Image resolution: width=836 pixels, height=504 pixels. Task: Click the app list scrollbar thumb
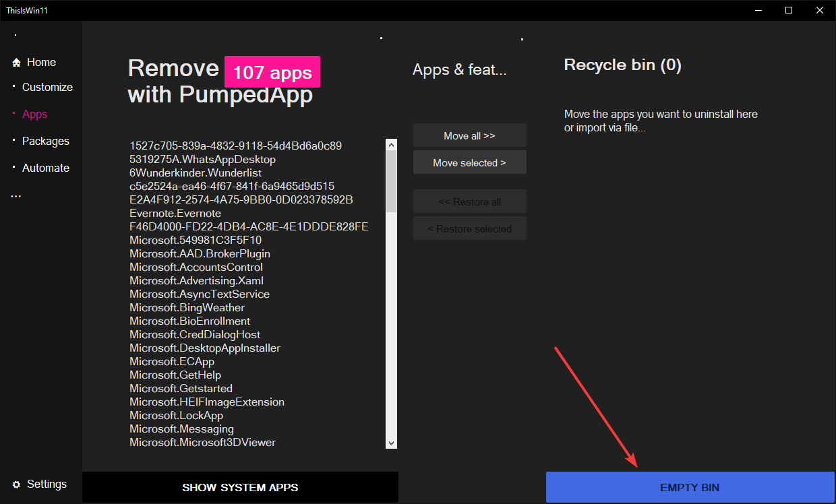click(391, 181)
